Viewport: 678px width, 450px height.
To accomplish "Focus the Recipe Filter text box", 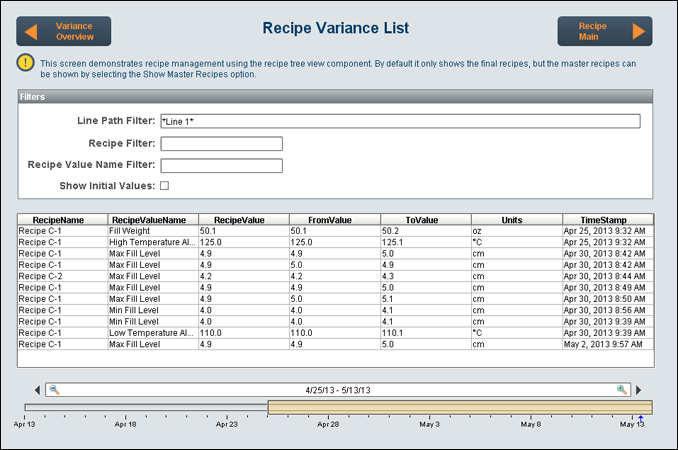I will (221, 144).
